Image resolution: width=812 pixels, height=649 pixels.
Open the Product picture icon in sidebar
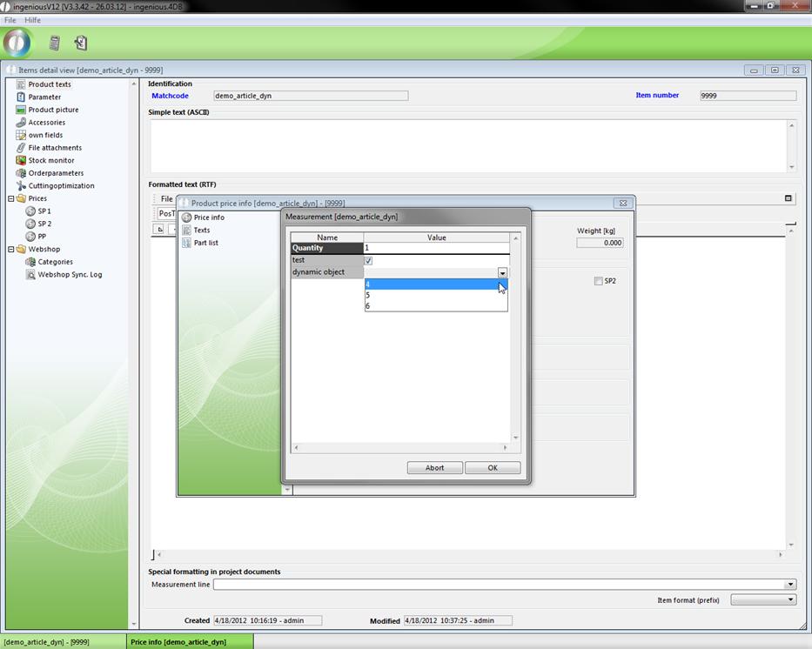(x=21, y=110)
